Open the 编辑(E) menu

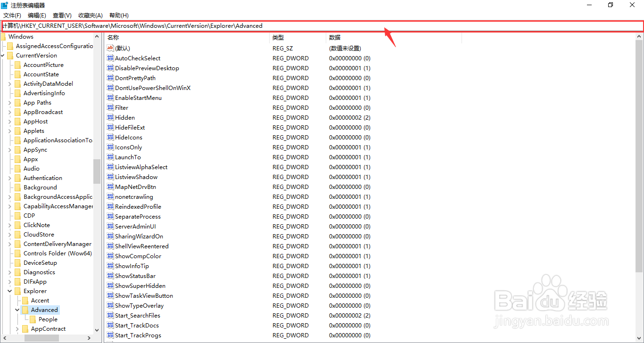click(37, 16)
